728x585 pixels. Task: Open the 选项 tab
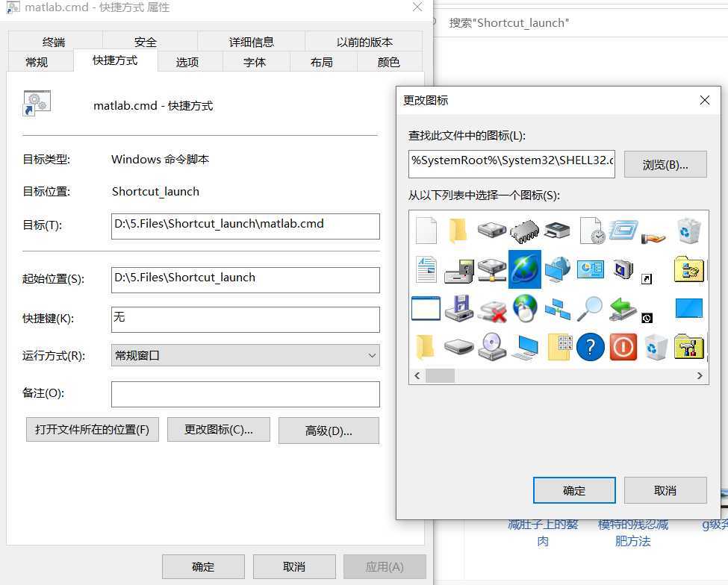(187, 62)
